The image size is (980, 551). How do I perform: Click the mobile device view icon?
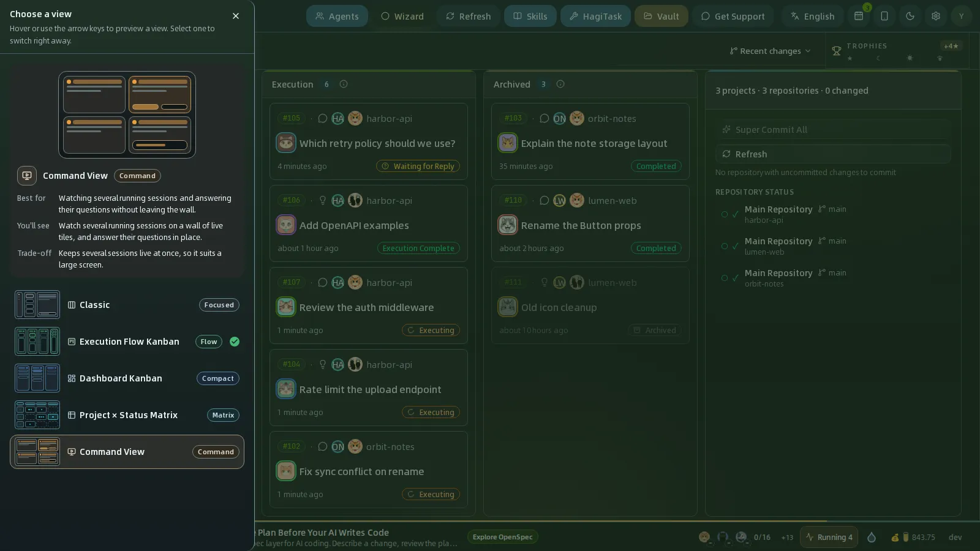click(884, 16)
